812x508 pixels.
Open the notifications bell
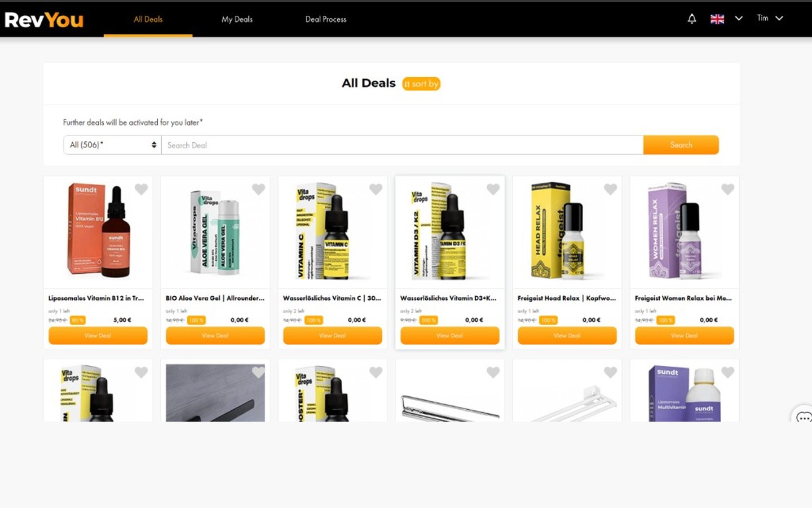click(x=692, y=19)
